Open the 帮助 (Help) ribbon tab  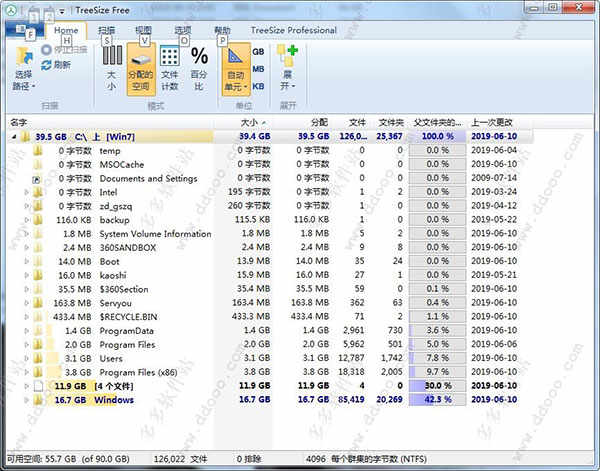tap(222, 30)
